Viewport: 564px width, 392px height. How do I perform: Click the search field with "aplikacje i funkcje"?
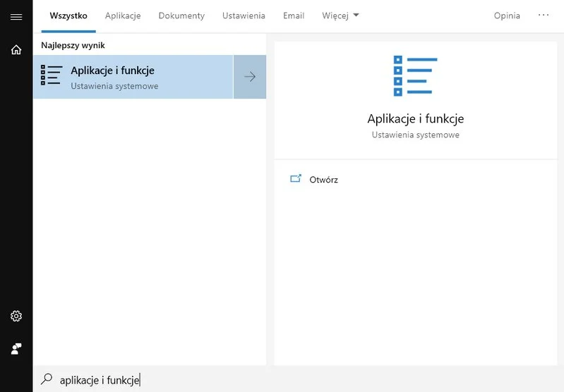[212, 380]
